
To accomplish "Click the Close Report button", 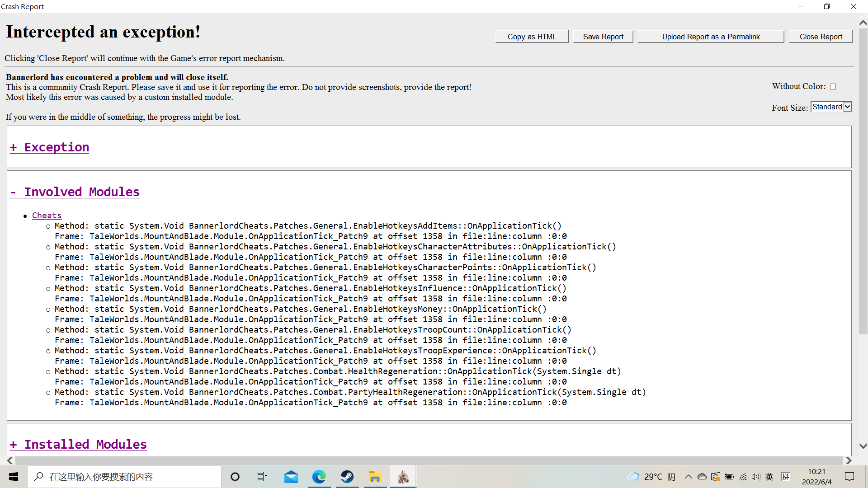I will [821, 37].
